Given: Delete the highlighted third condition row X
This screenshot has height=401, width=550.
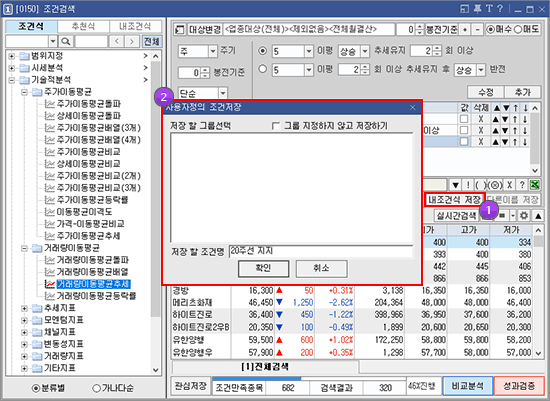Looking at the screenshot, I should [481, 142].
